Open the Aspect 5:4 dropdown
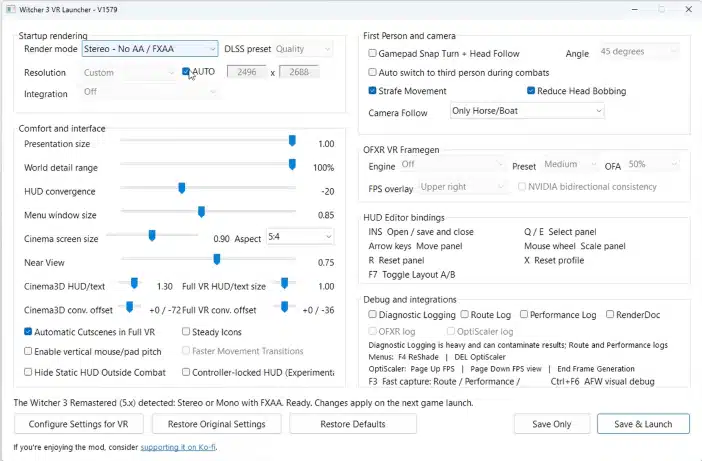This screenshot has height=461, width=702. [300, 236]
